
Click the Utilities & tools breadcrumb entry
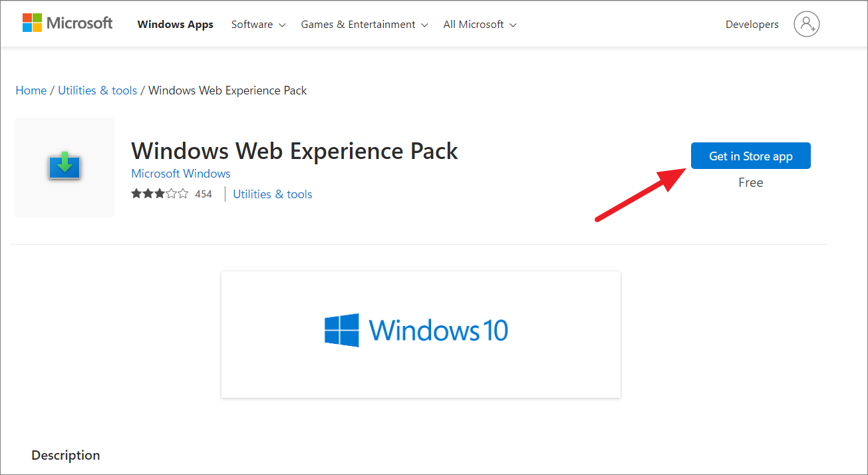coord(97,90)
